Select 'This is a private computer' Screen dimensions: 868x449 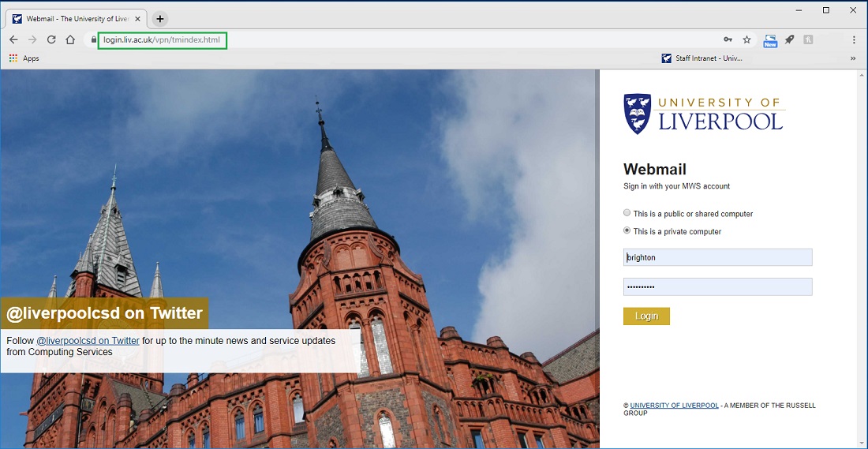pyautogui.click(x=627, y=231)
